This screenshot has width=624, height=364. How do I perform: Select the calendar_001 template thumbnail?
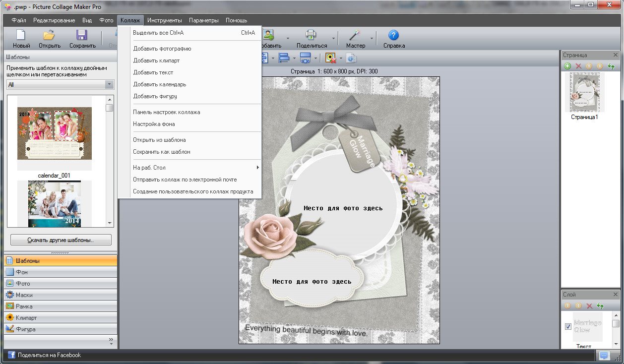(55, 134)
